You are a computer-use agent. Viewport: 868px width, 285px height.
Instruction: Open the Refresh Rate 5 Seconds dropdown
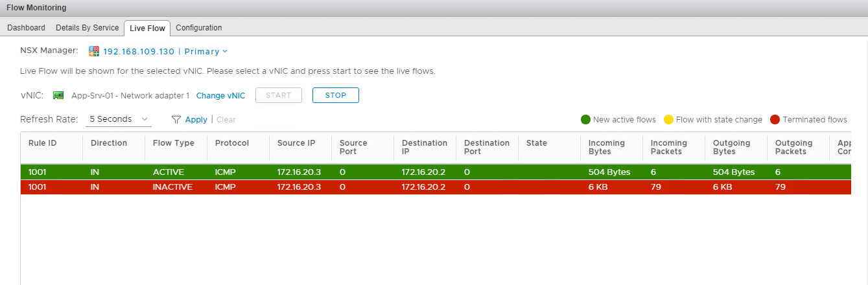tap(119, 119)
